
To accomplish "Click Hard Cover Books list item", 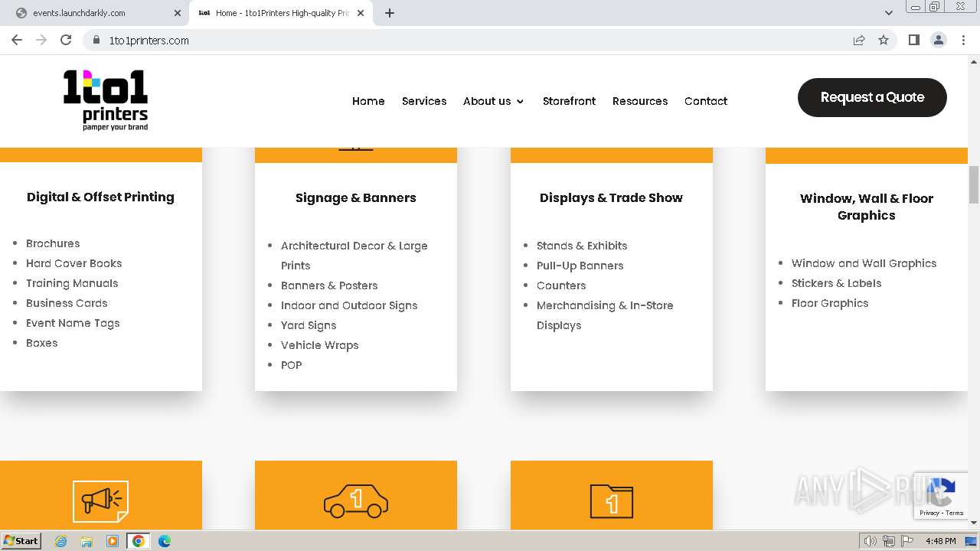I will pyautogui.click(x=74, y=263).
